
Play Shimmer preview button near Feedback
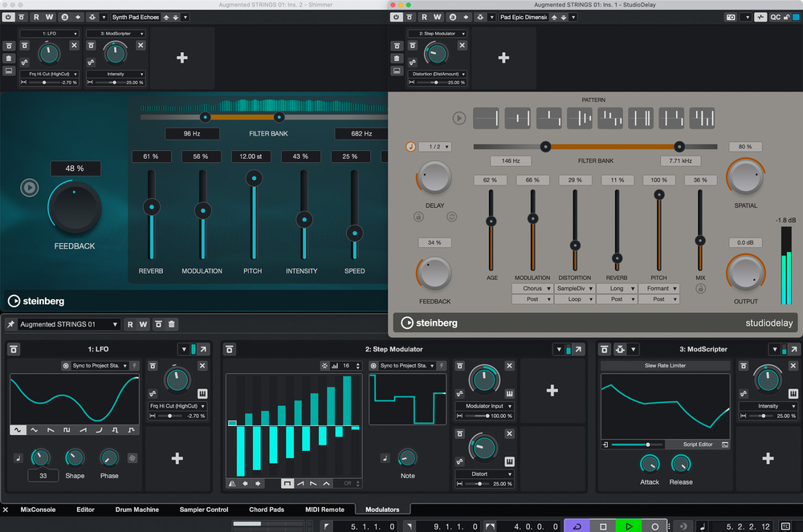pyautogui.click(x=29, y=188)
